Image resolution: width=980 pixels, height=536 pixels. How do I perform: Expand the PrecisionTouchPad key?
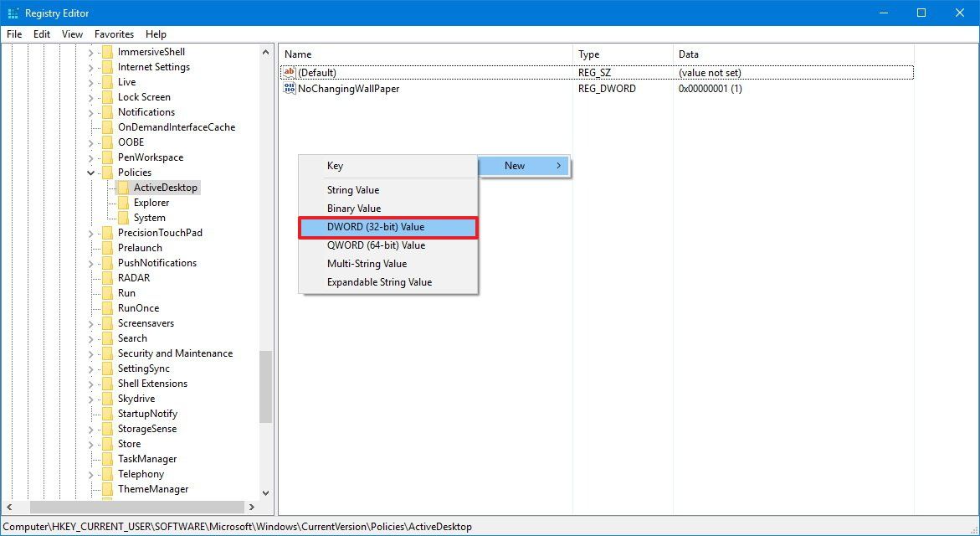90,232
